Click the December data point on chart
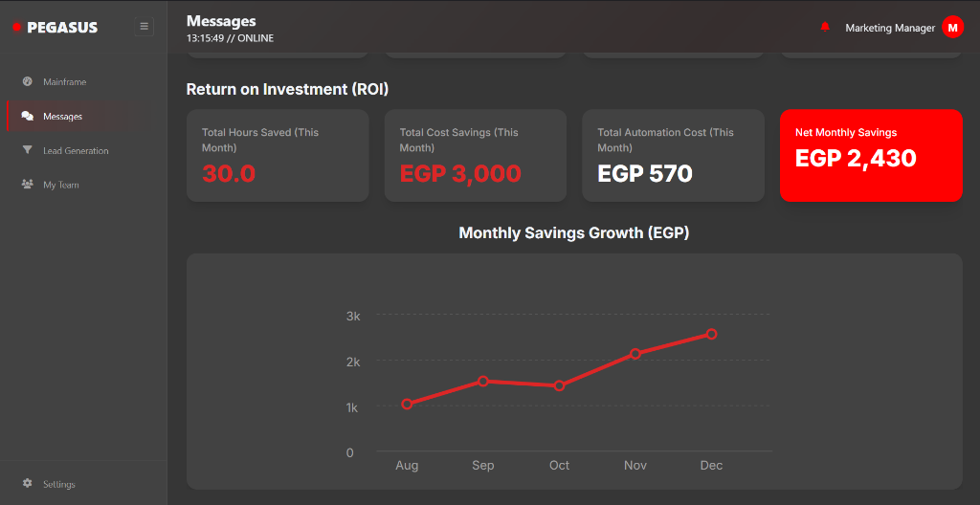Viewport: 980px width, 505px height. pos(711,334)
